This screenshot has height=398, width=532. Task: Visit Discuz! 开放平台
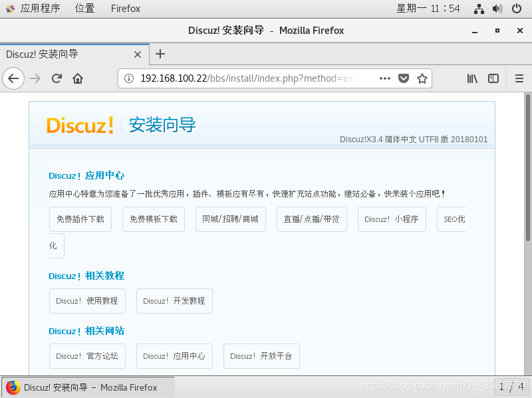(x=261, y=356)
